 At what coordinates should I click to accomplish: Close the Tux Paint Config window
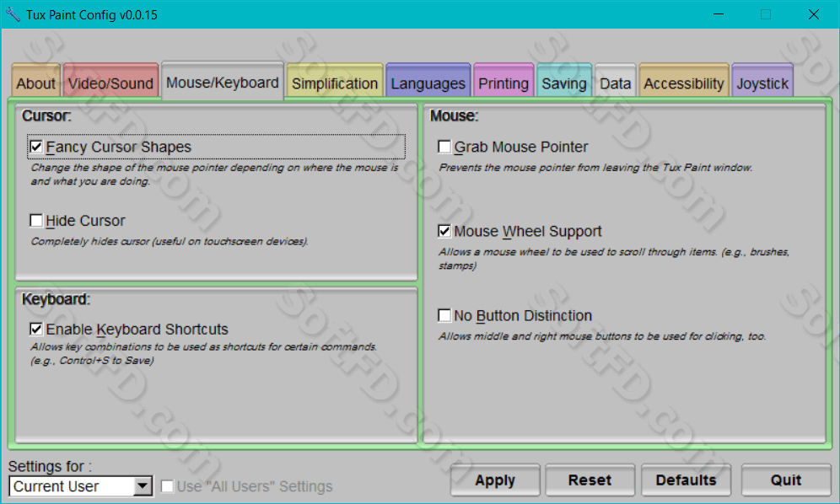813,14
